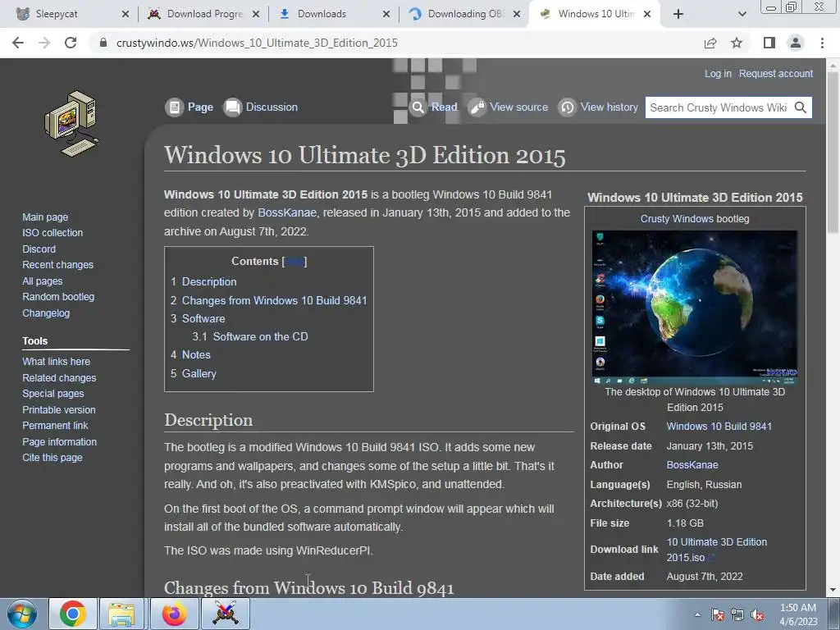
Task: Jump to Changes from Windows 10 Build 9841 contents entry
Action: pos(274,300)
